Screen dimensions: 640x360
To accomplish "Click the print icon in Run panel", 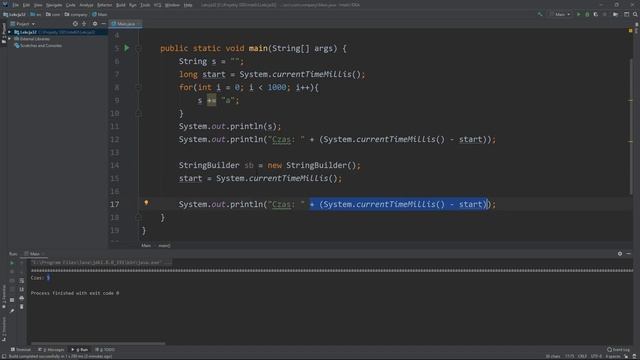I will tap(22, 298).
